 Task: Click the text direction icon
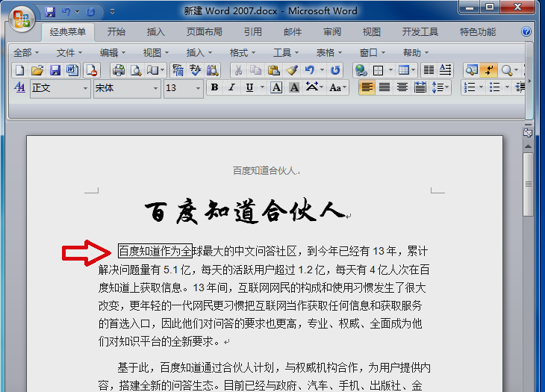tap(445, 70)
